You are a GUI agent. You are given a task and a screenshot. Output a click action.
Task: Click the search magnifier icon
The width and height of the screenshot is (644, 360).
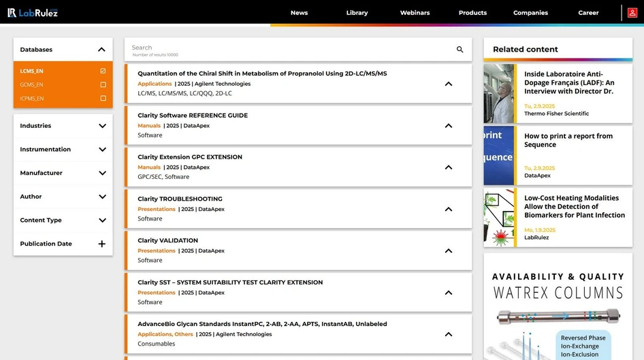click(460, 50)
